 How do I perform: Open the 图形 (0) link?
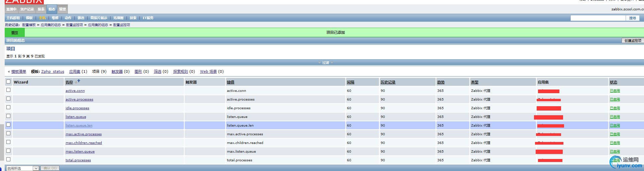(138, 71)
